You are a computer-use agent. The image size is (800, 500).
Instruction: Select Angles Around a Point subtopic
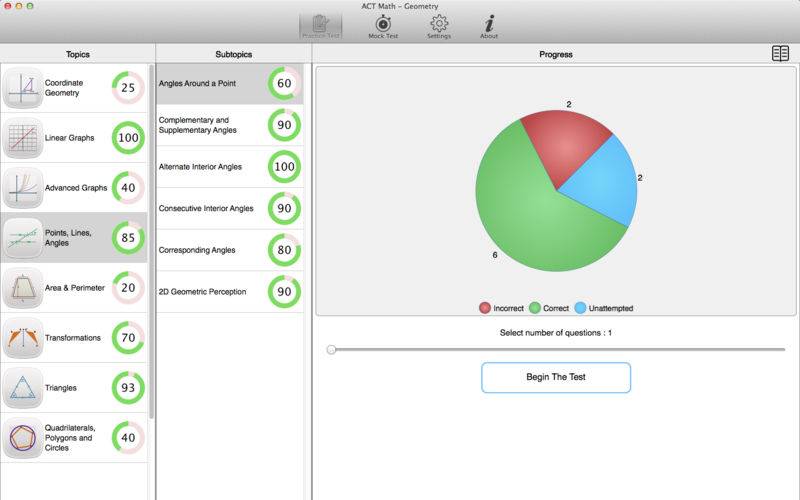230,84
